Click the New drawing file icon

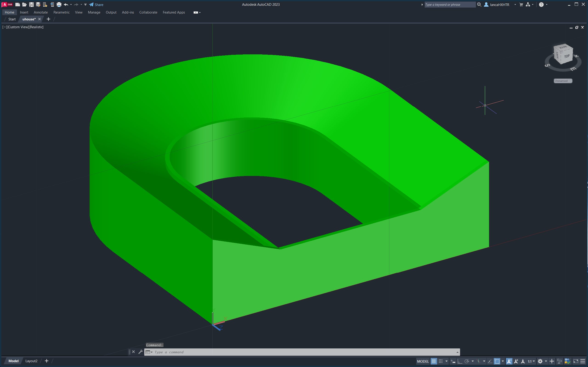[x=17, y=4]
